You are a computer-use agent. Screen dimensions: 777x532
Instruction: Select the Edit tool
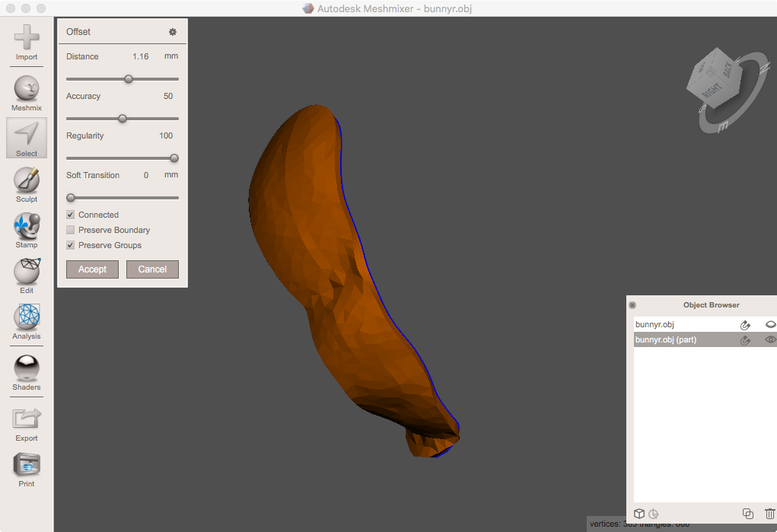coord(26,274)
